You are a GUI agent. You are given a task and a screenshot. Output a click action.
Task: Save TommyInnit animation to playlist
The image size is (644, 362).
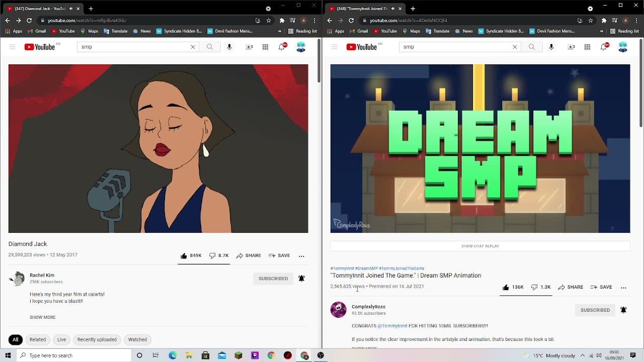click(601, 287)
